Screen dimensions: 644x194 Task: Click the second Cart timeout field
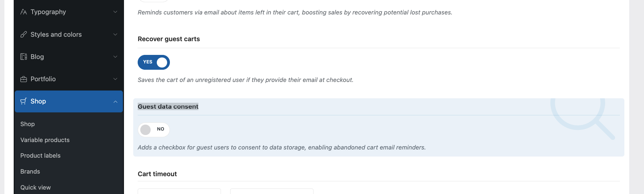pyautogui.click(x=272, y=191)
